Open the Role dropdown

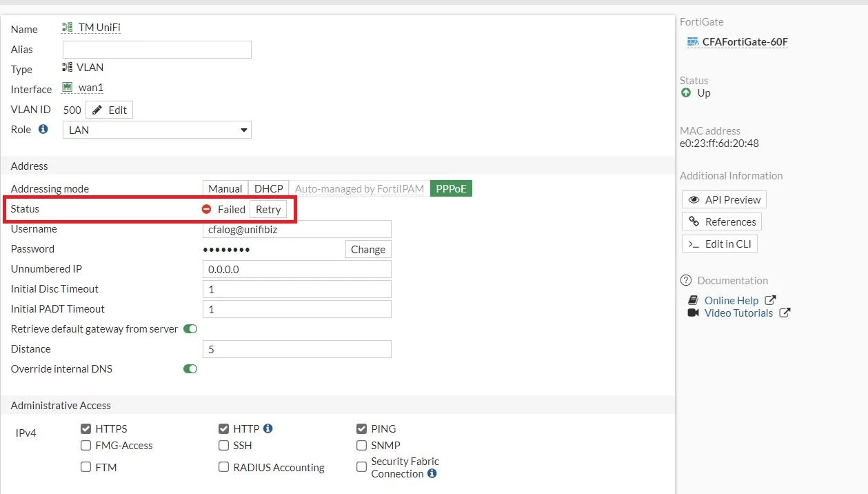[x=157, y=130]
